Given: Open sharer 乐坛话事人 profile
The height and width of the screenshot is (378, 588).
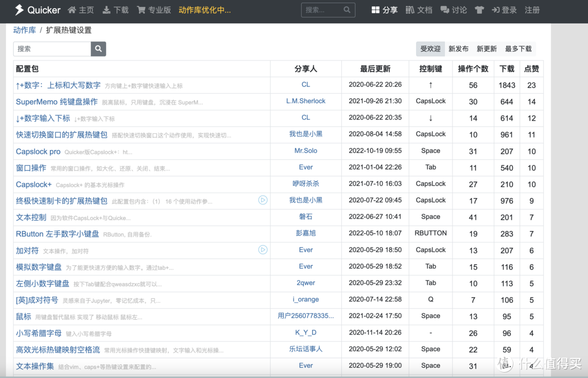Looking at the screenshot, I should click(305, 349).
